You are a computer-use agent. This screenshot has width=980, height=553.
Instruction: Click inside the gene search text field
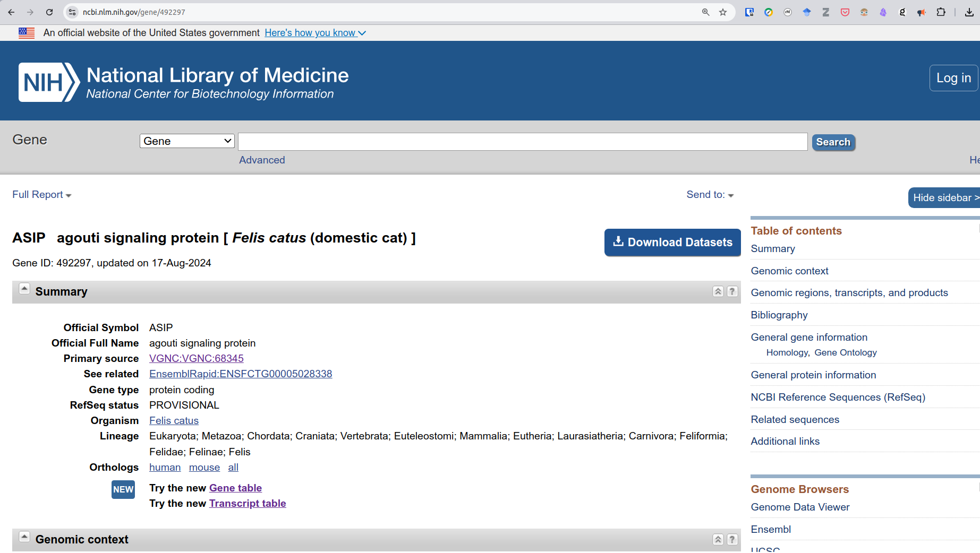523,142
